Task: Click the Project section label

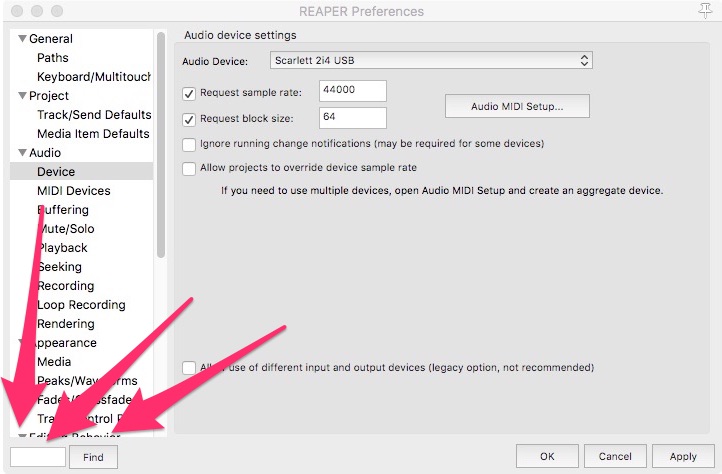Action: (49, 96)
